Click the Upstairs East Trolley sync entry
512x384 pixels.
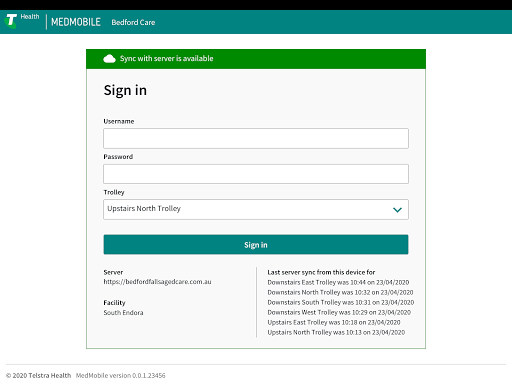[334, 322]
